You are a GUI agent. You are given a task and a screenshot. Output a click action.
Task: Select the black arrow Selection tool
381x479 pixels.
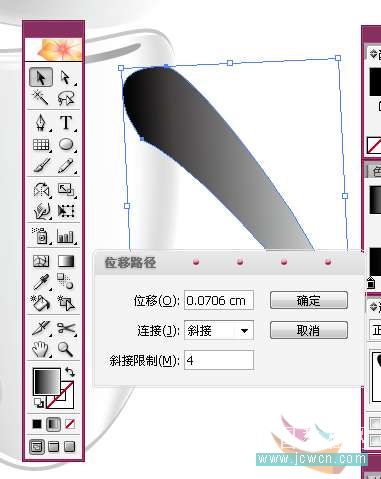click(41, 78)
